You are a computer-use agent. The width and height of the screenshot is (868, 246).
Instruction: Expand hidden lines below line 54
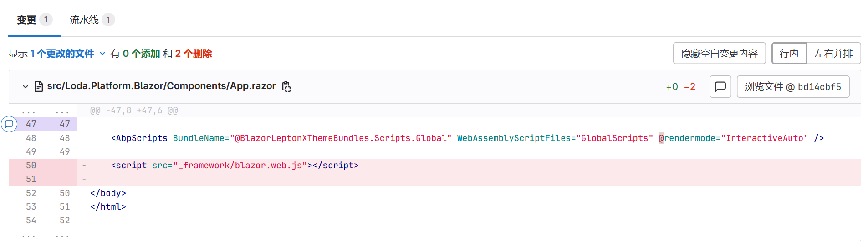coord(29,235)
